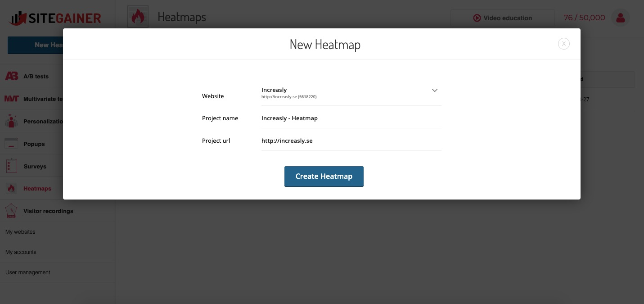The width and height of the screenshot is (644, 304).
Task: Click the Personalization people icon
Action: coord(11,121)
